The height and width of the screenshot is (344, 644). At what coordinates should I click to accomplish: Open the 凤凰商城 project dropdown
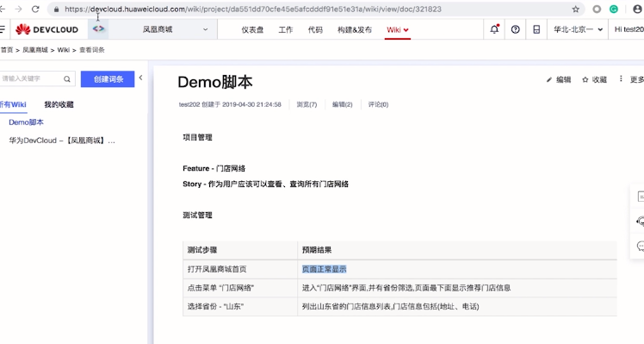pos(163,29)
